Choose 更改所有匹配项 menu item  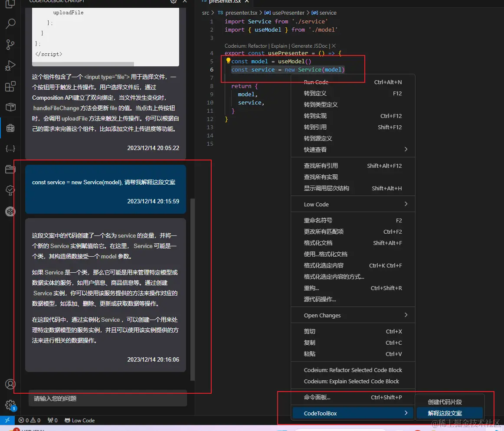tap(353, 232)
